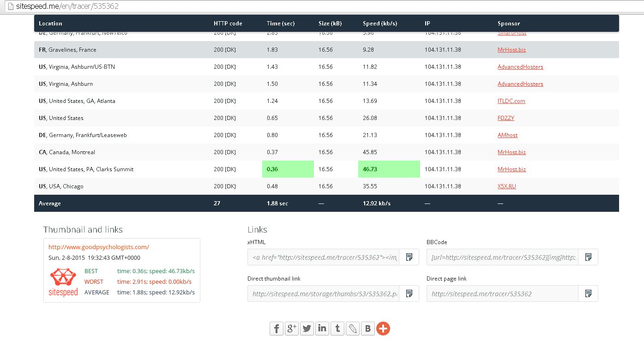This screenshot has height=341, width=644.
Task: Click 'DE, Germany, Frankfurt/Leaseweb' location cell
Action: point(83,135)
